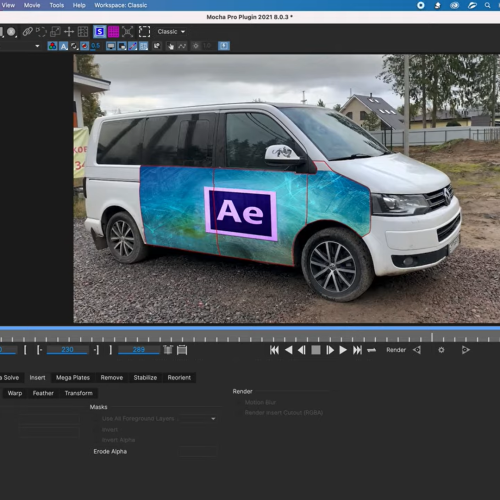Toggle the colorize matte overlay icon
The image size is (500, 500).
click(x=85, y=46)
